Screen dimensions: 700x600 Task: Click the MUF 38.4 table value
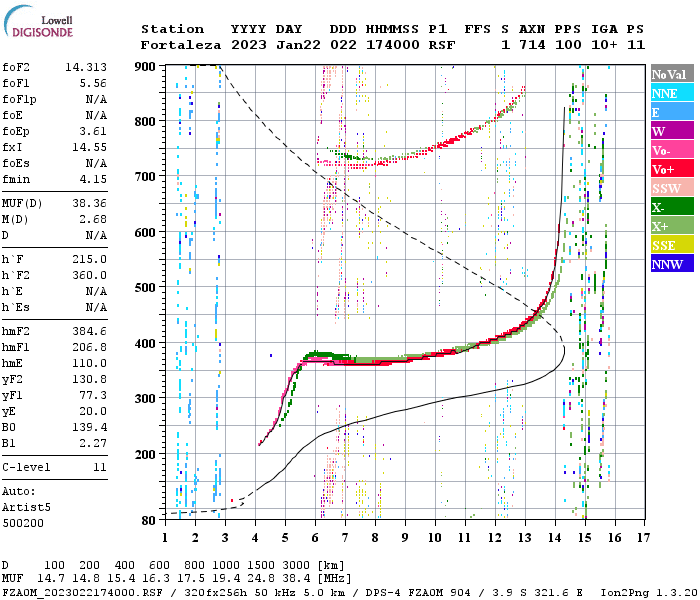click(x=296, y=579)
